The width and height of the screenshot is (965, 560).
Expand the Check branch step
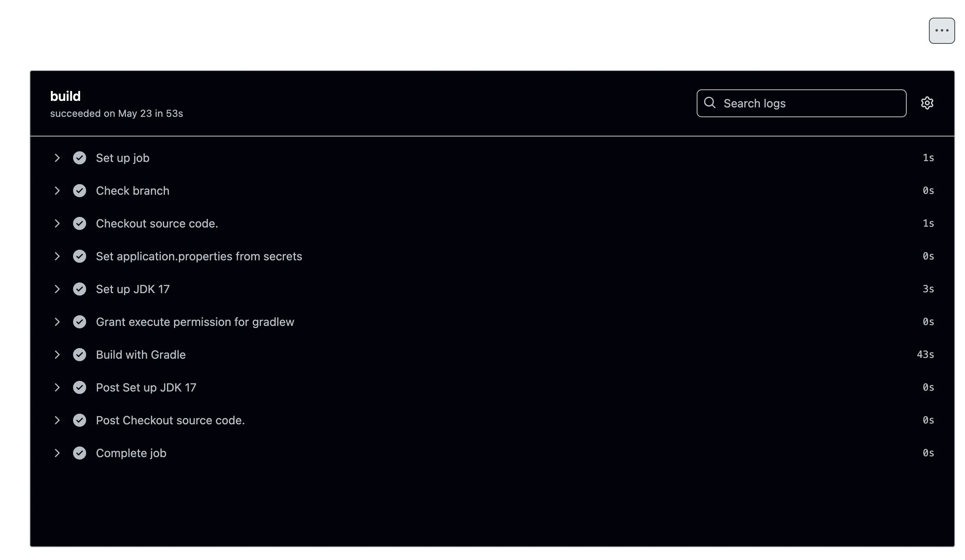pyautogui.click(x=57, y=191)
